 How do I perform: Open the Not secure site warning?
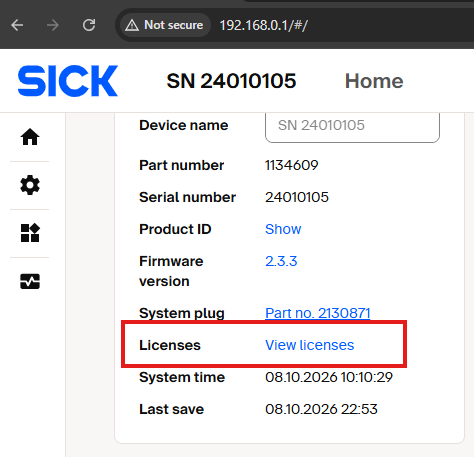[x=164, y=25]
